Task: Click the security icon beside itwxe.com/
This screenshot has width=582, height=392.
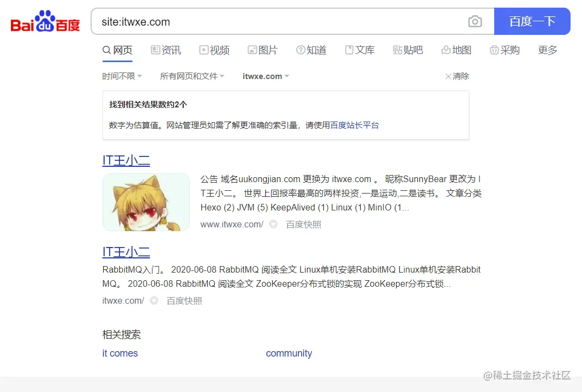Action: point(154,301)
